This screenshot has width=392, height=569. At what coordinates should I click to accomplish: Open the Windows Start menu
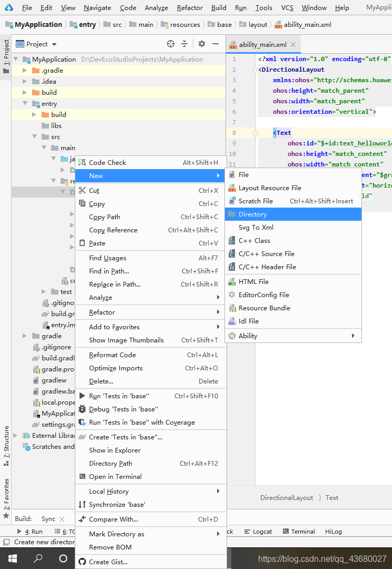(12, 558)
